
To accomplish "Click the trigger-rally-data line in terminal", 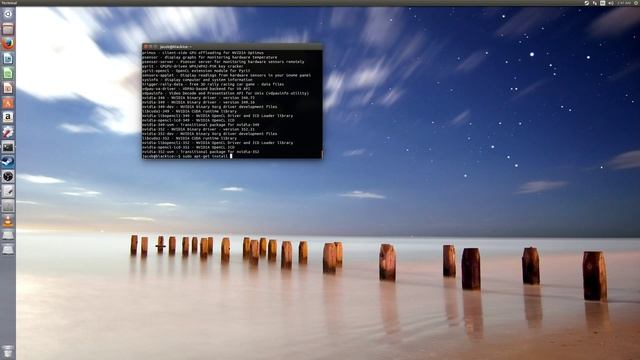I will [x=213, y=84].
